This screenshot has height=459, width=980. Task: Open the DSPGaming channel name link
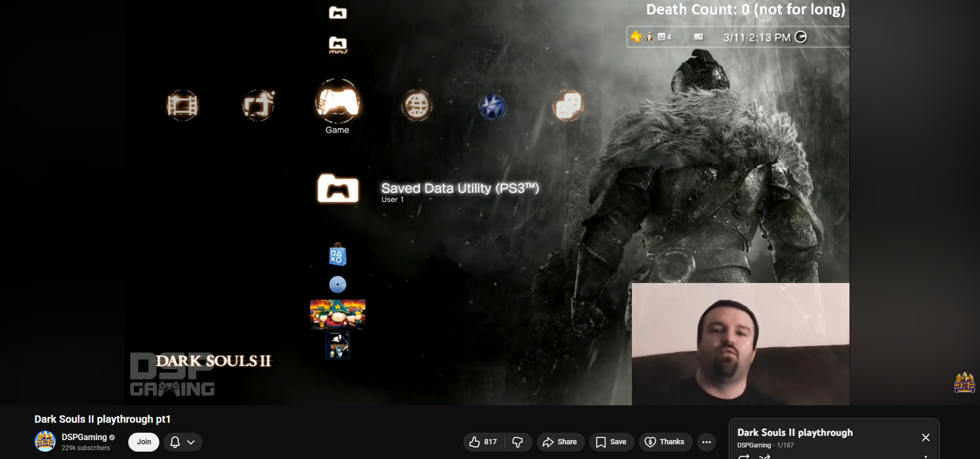click(x=84, y=437)
